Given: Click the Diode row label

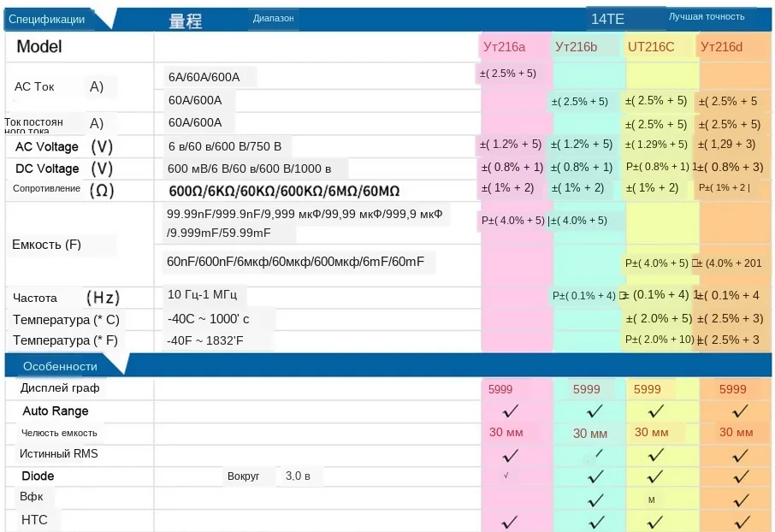Looking at the screenshot, I should 38,476.
